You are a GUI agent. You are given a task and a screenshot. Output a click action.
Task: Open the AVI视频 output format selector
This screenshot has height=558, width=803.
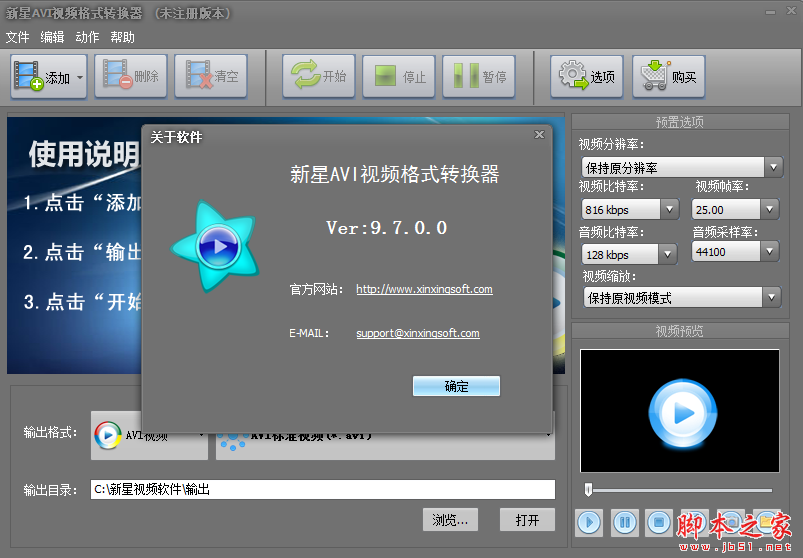pos(150,435)
